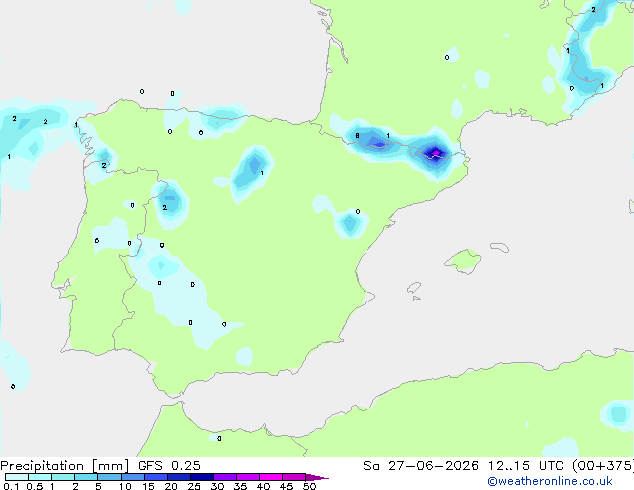Click the 0.1–0.5 mm lightest cyan legend swatch

(x=17, y=477)
